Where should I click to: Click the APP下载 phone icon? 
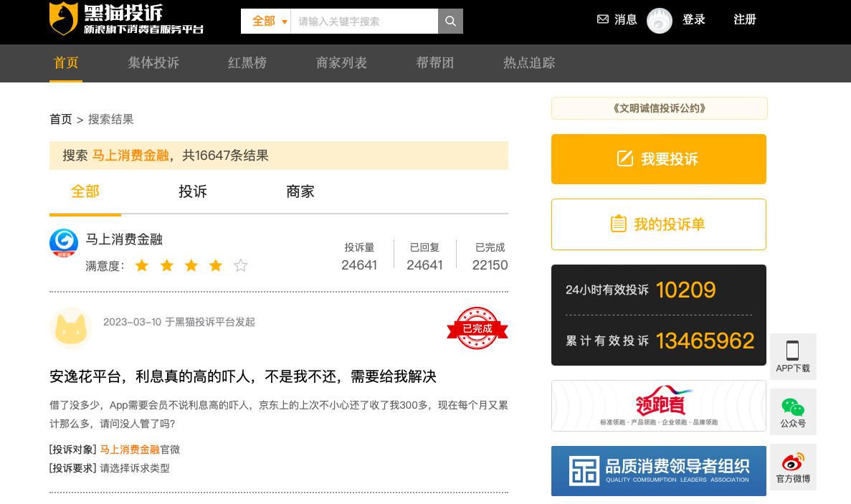[792, 351]
